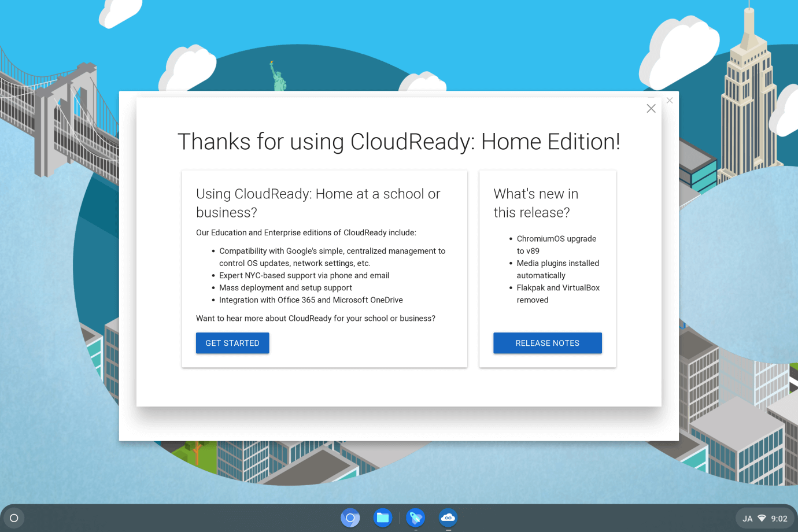Click the 'What's new in this release?' heading
Image resolution: width=798 pixels, height=532 pixels.
pos(535,202)
